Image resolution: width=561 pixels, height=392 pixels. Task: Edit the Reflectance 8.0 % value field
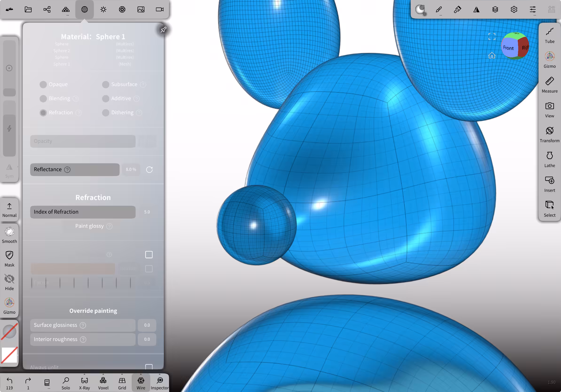pos(131,170)
